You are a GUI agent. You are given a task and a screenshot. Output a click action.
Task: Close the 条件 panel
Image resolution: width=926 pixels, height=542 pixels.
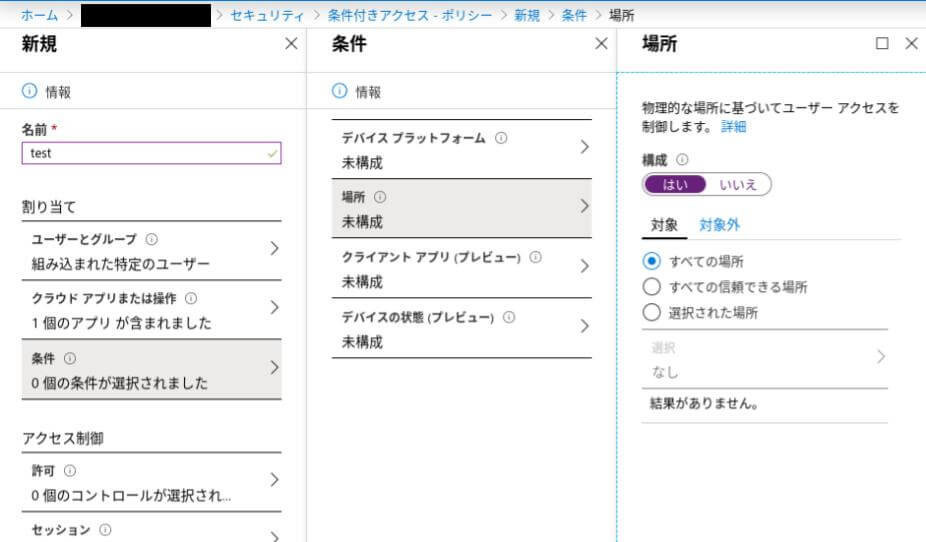(601, 44)
